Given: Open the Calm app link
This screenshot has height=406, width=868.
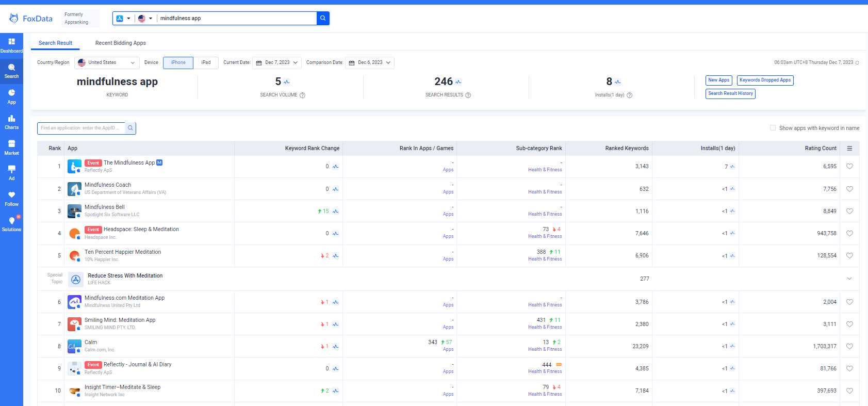Looking at the screenshot, I should (x=91, y=342).
